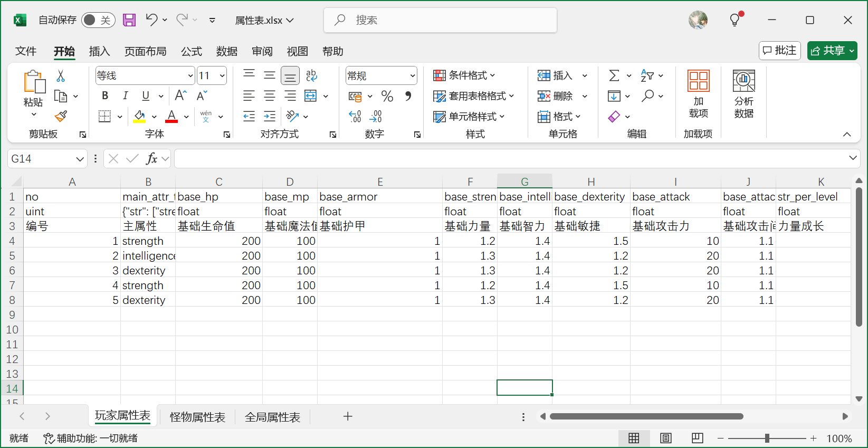
Task: Open the font name dropdown
Action: (x=190, y=76)
